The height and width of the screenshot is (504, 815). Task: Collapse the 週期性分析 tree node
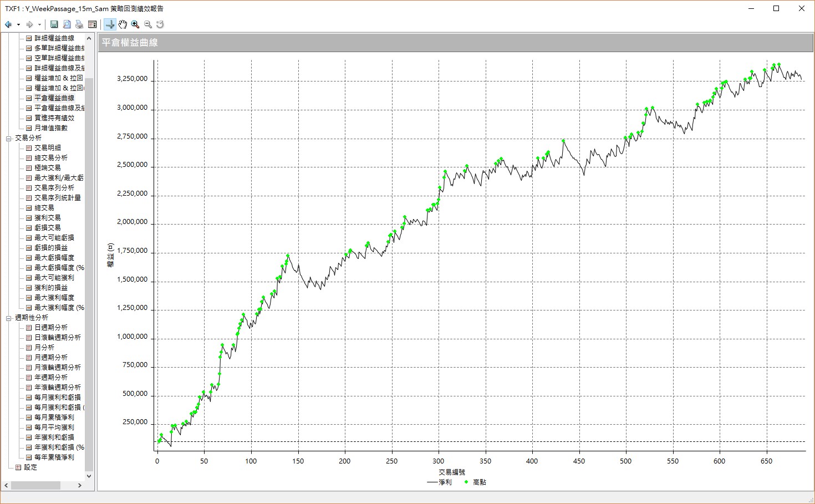coord(9,318)
